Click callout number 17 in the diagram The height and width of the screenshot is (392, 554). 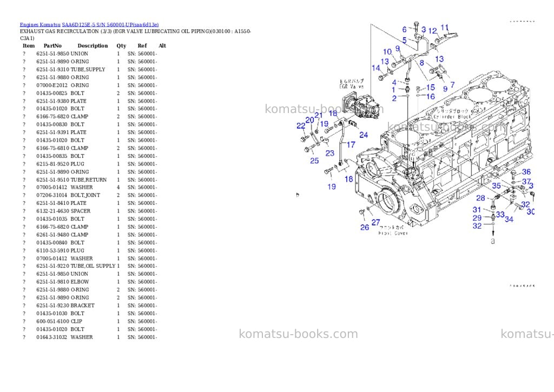[351, 144]
